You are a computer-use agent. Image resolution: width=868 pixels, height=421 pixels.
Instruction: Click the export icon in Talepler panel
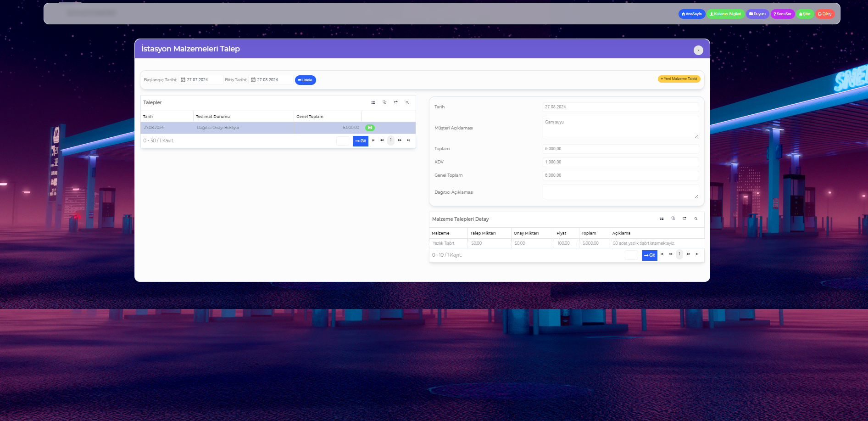(x=395, y=102)
